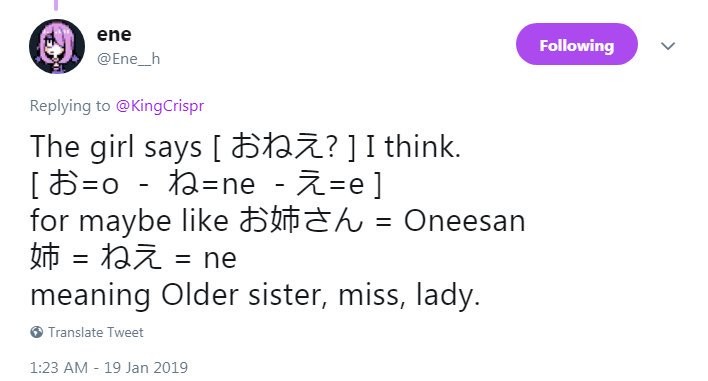The height and width of the screenshot is (381, 708).
Task: Click the words I think in tweet
Action: pyautogui.click(x=413, y=147)
